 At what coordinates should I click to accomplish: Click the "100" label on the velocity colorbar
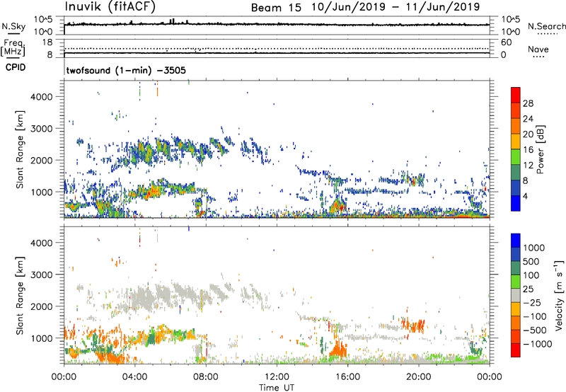coord(531,275)
